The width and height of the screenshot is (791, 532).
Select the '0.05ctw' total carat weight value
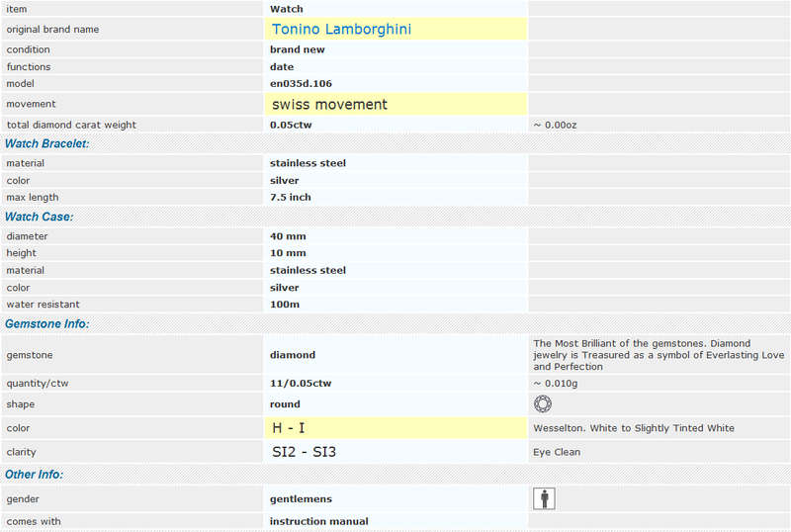[x=291, y=125]
